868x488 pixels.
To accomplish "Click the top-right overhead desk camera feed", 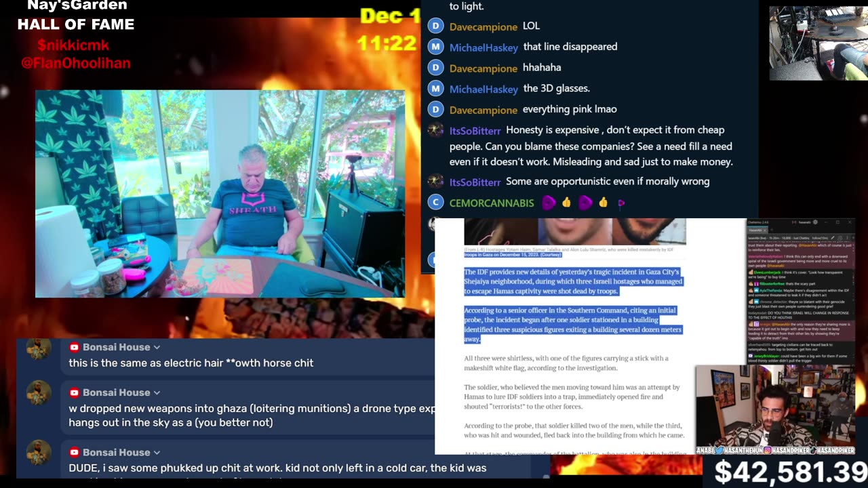I will (x=818, y=43).
